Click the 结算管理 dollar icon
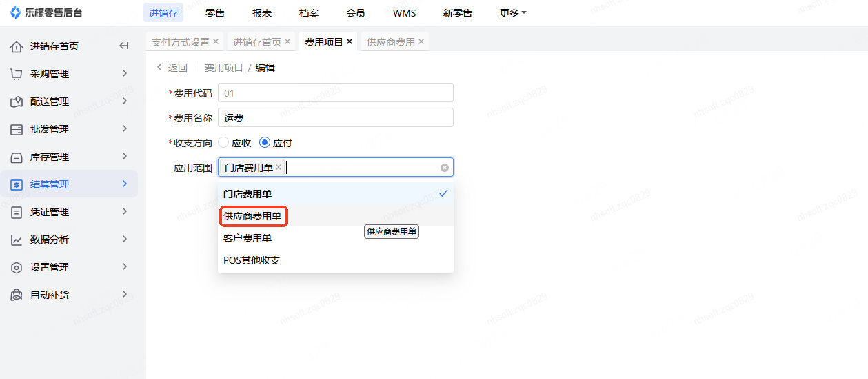The width and height of the screenshot is (868, 379). (17, 184)
